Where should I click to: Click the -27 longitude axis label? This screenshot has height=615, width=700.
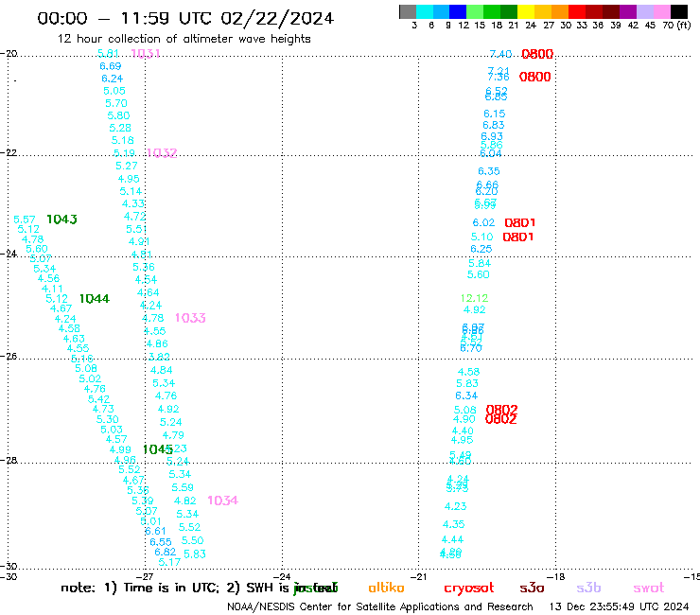click(x=145, y=577)
